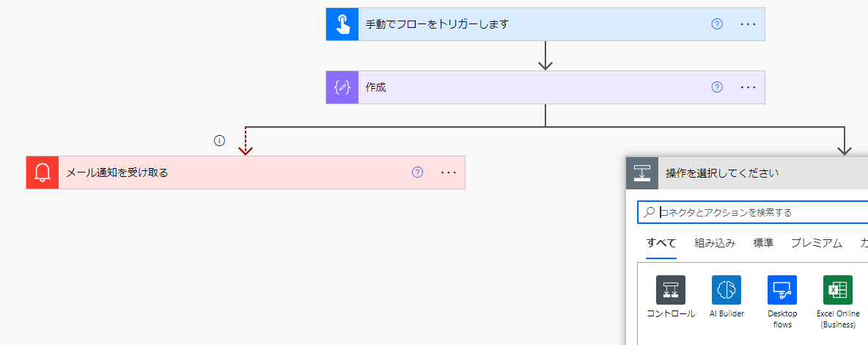
Task: Click the red notification bell icon
Action: coord(43,172)
